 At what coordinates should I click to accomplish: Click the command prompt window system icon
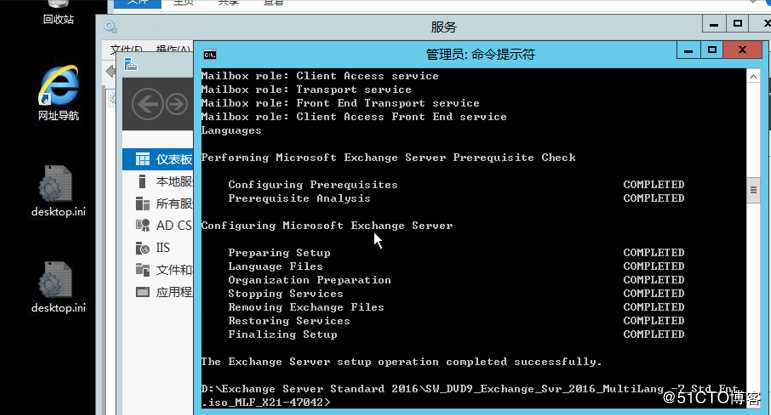[x=210, y=55]
